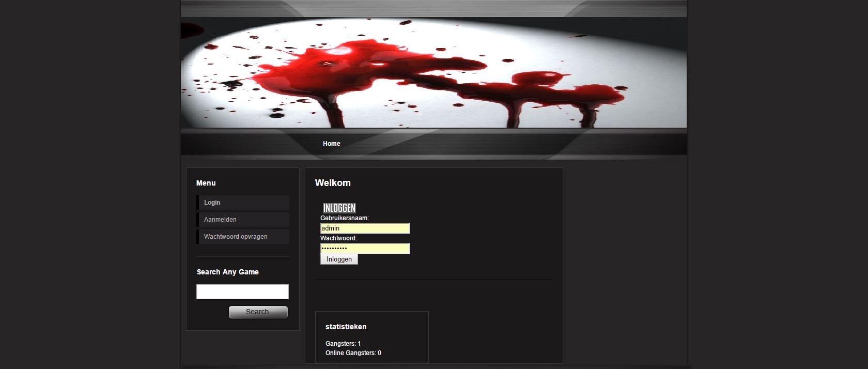Click the INLOGGEN title graphic
This screenshot has width=868, height=369.
click(339, 208)
